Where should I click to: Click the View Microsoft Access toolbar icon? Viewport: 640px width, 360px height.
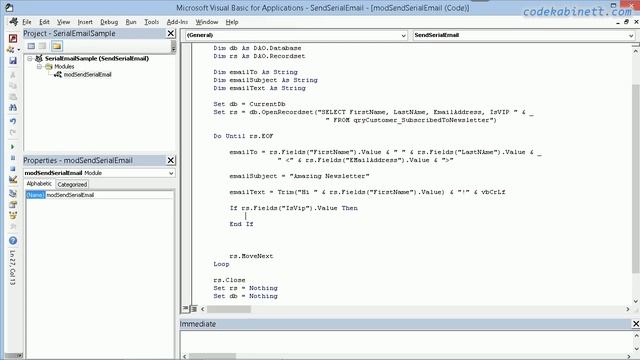click(x=13, y=38)
